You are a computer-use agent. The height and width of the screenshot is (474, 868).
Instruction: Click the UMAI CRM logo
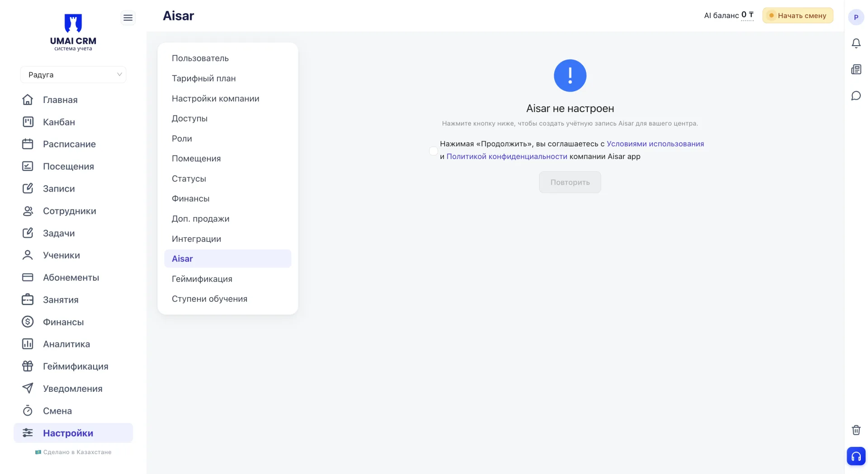[73, 32]
